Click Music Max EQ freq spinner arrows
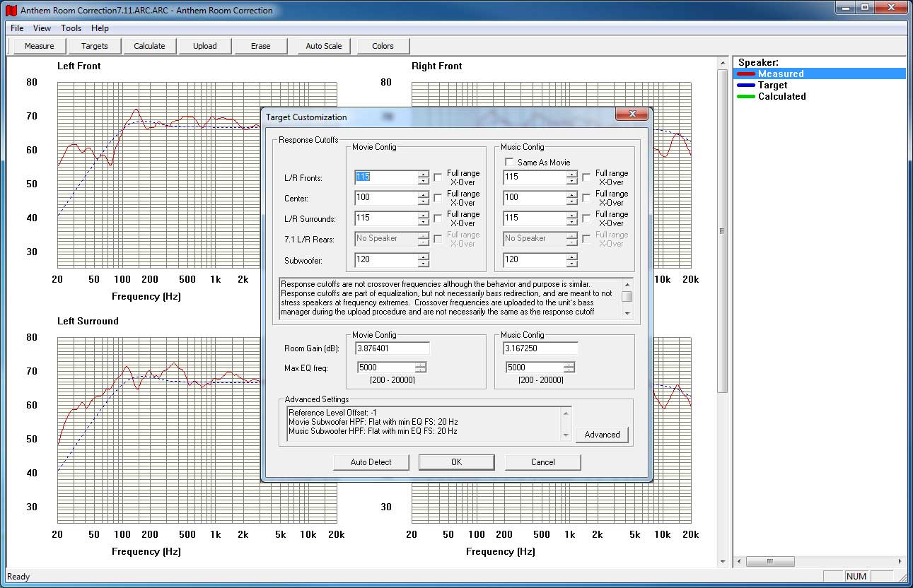This screenshot has height=588, width=913. [569, 367]
